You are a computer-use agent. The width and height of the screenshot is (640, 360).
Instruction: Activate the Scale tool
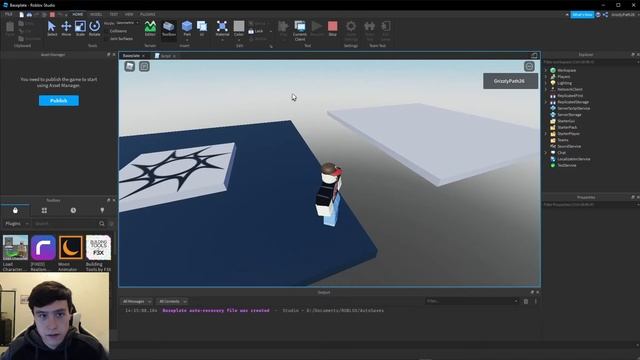click(x=80, y=29)
